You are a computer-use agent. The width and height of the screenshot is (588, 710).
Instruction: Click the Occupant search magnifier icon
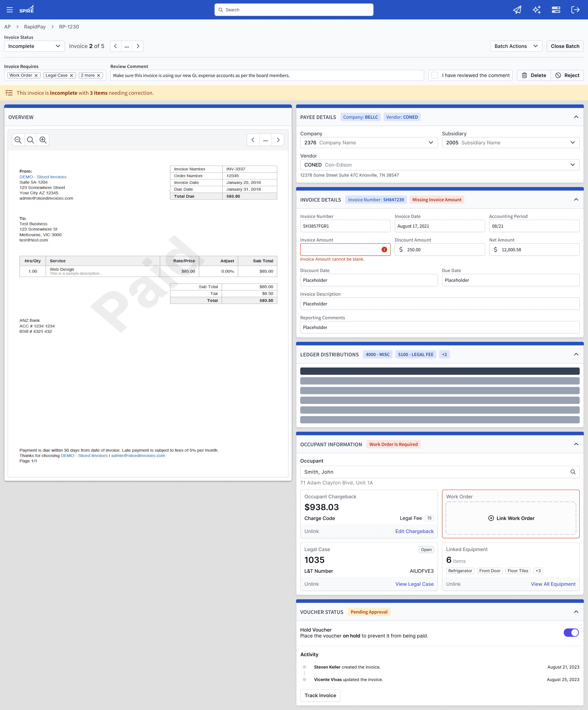tap(573, 472)
